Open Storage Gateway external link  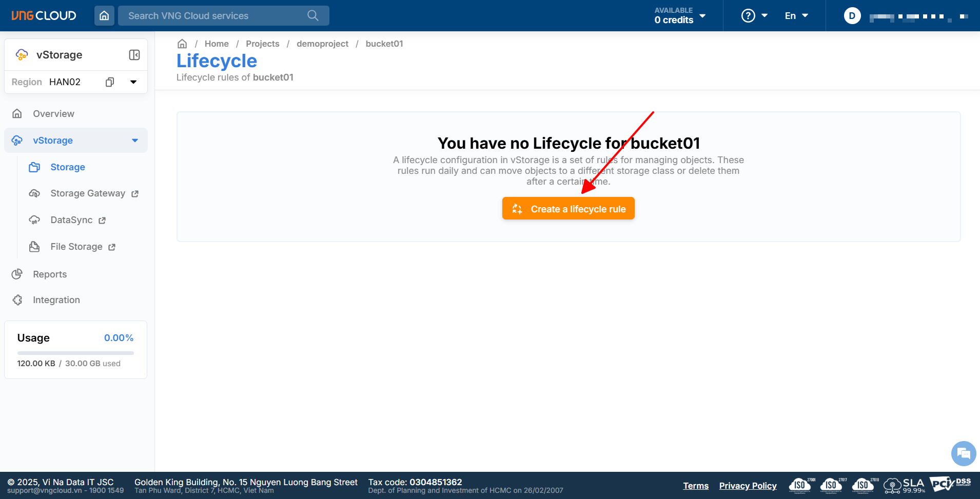pos(88,193)
